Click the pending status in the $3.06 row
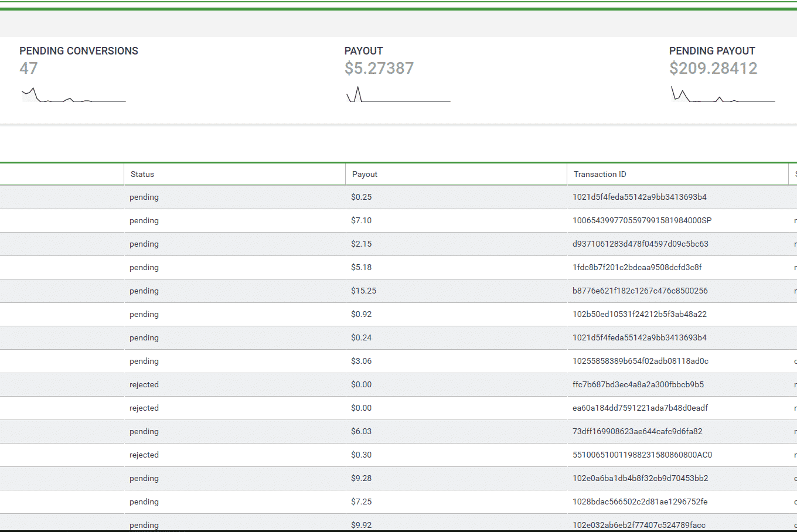 (x=144, y=362)
